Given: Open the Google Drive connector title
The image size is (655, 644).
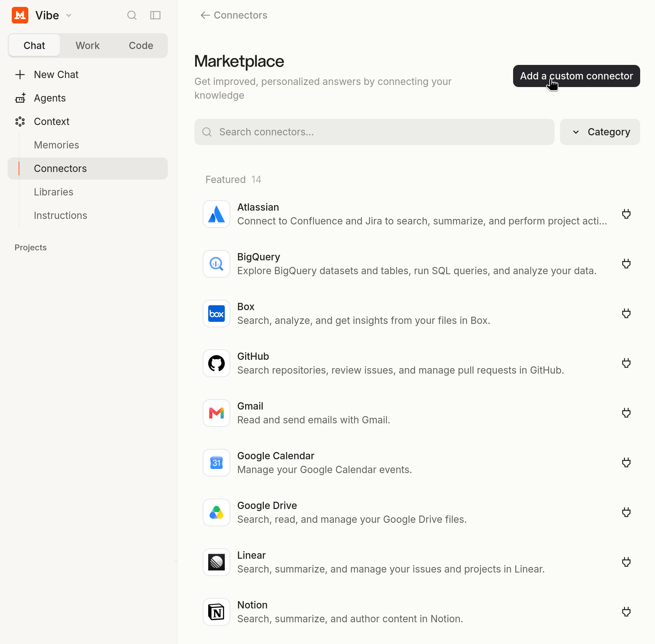Looking at the screenshot, I should 267,506.
